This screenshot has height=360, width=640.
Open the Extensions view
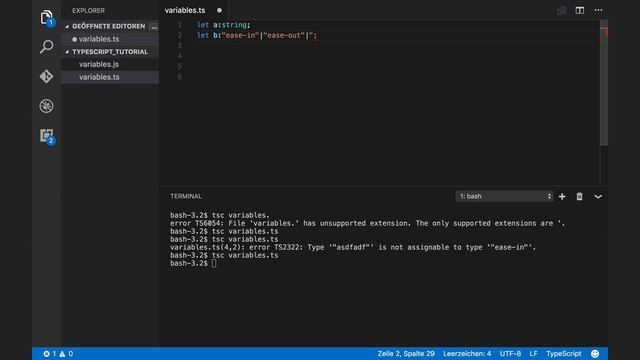pos(47,136)
